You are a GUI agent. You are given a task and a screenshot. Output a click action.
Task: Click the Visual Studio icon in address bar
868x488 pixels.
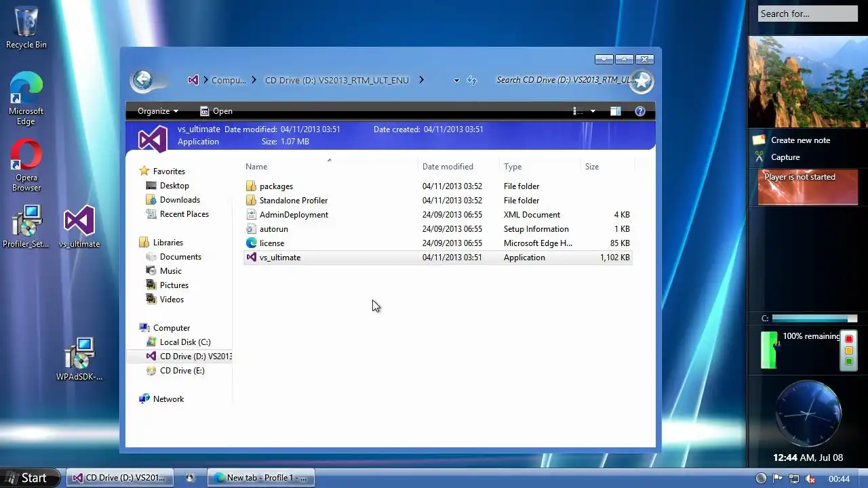tap(193, 80)
